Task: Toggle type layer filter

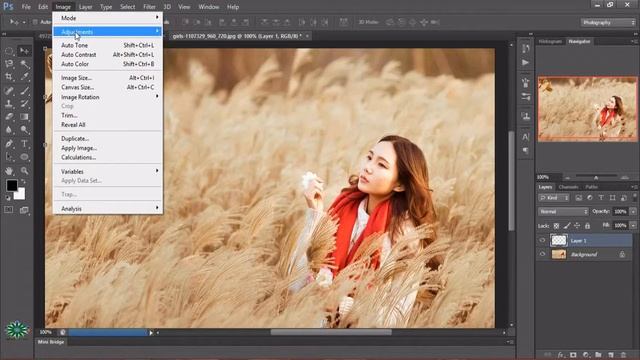Action: click(601, 198)
